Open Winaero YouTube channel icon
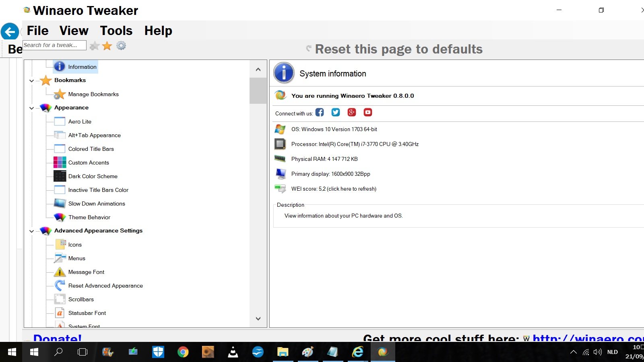The width and height of the screenshot is (644, 362). click(x=368, y=112)
